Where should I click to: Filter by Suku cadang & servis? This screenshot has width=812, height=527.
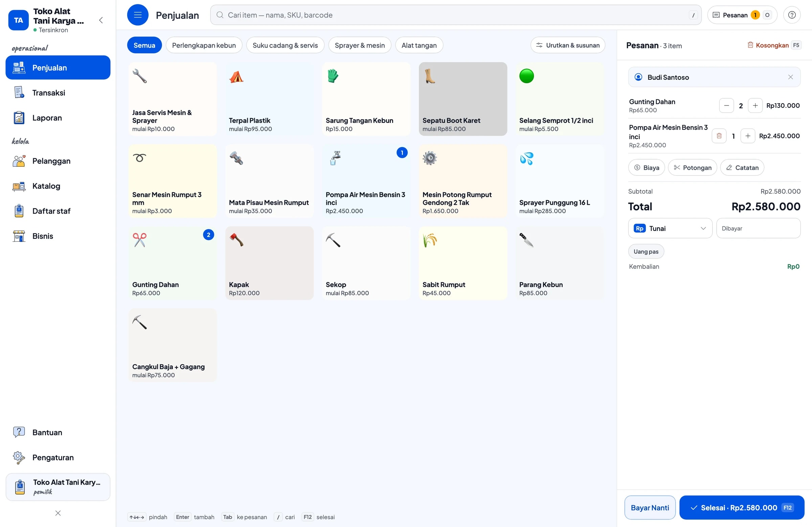[285, 45]
